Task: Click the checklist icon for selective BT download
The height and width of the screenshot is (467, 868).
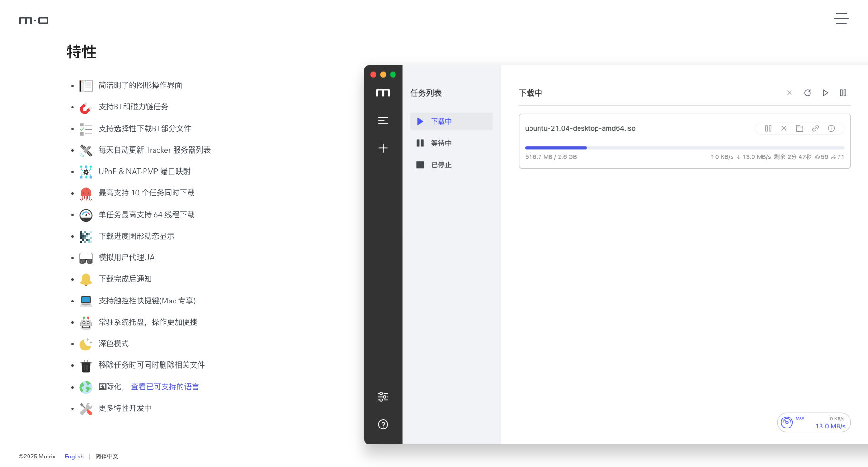Action: (86, 129)
